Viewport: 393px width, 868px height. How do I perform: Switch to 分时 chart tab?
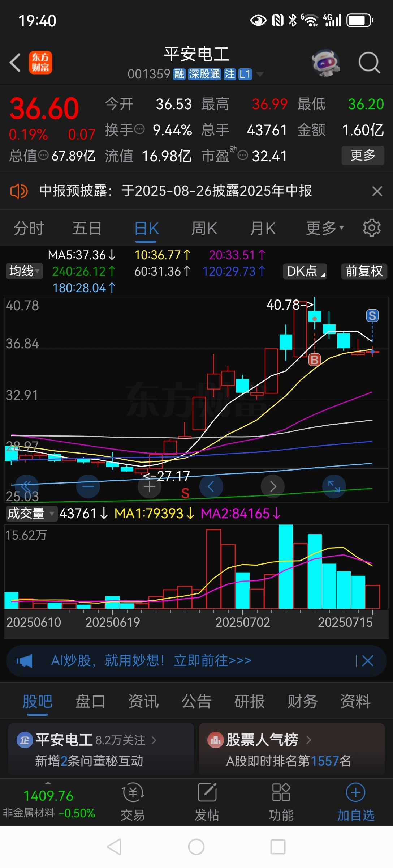(29, 228)
